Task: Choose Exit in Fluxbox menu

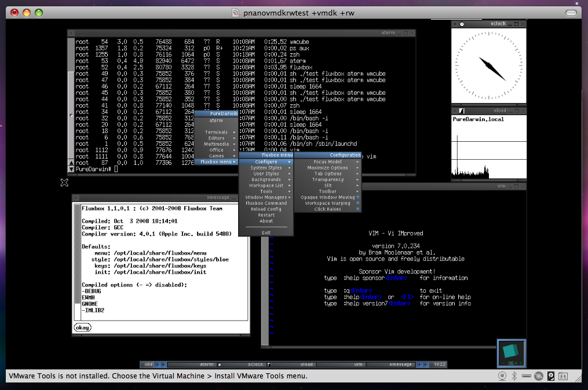Action: pyautogui.click(x=266, y=233)
